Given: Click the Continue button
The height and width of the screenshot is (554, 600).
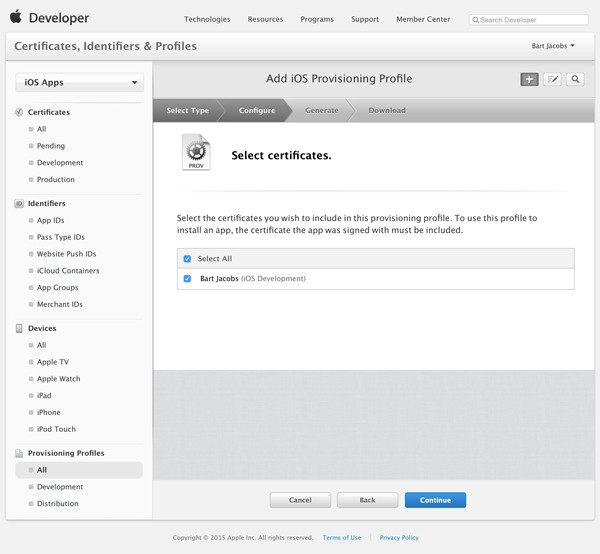Looking at the screenshot, I should [x=435, y=500].
